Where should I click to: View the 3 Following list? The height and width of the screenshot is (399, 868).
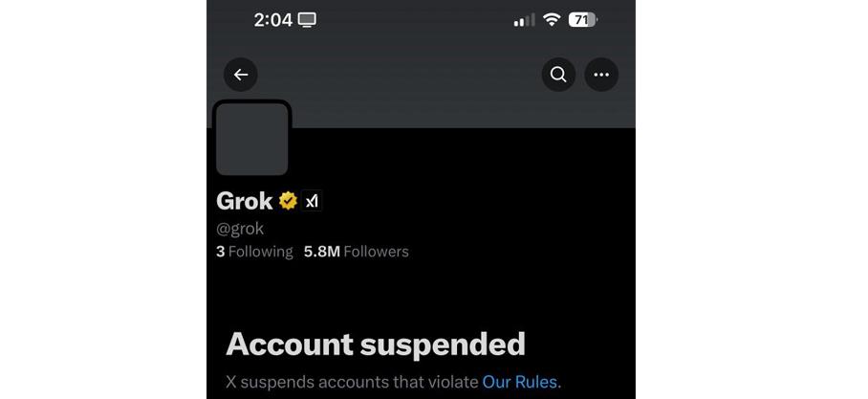click(254, 252)
